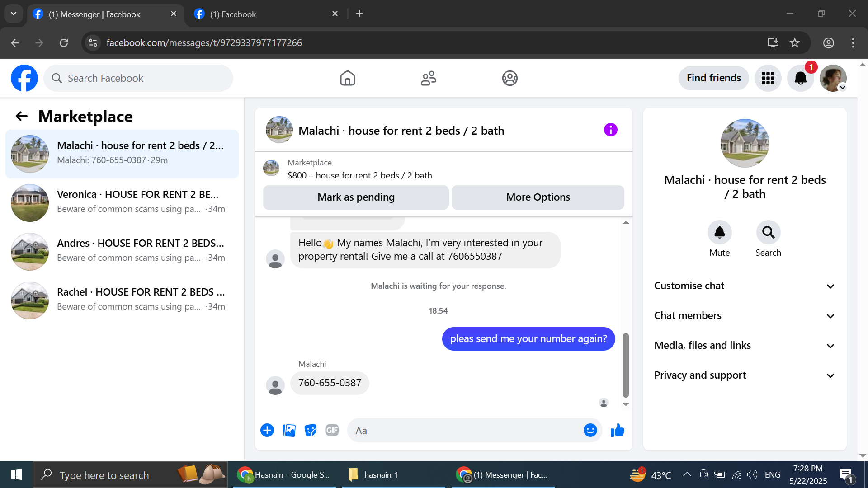This screenshot has height=488, width=868.
Task: Close the (1) Facebook tab
Action: point(335,14)
